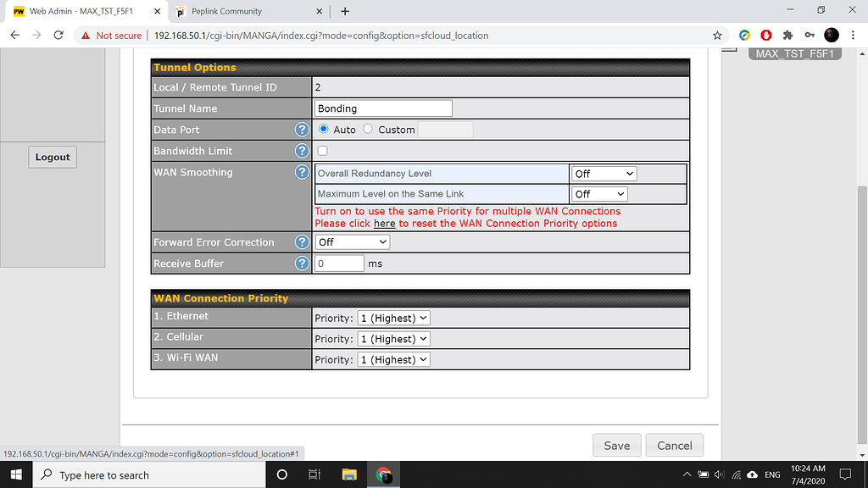This screenshot has height=488, width=868.
Task: Open Forward Error Correction help tooltip
Action: 302,241
